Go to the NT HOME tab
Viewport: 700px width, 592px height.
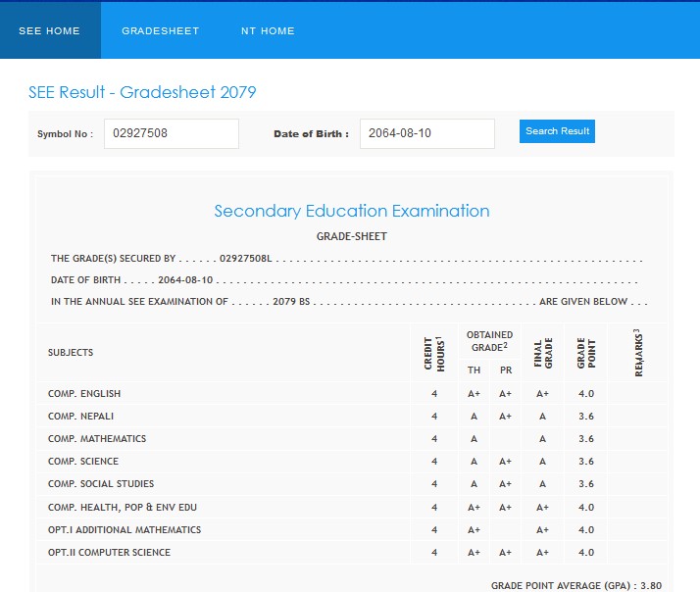tap(268, 30)
